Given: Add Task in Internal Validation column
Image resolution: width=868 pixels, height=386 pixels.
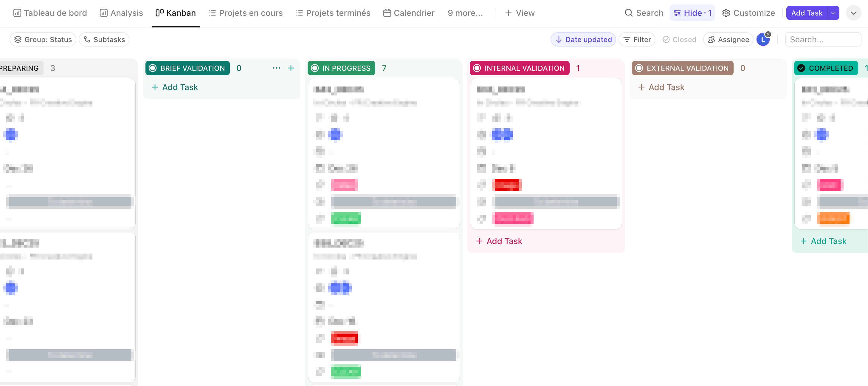Looking at the screenshot, I should [499, 241].
